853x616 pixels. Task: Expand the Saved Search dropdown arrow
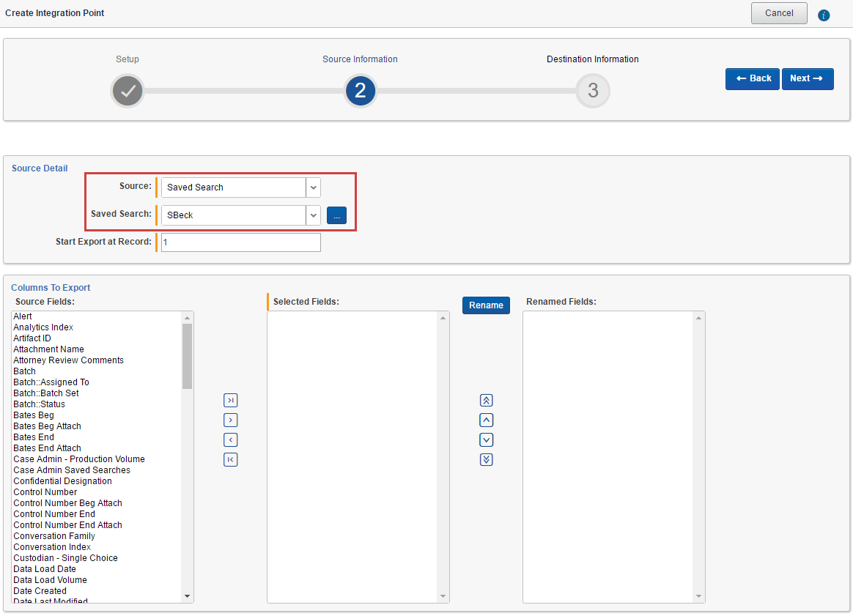[314, 215]
